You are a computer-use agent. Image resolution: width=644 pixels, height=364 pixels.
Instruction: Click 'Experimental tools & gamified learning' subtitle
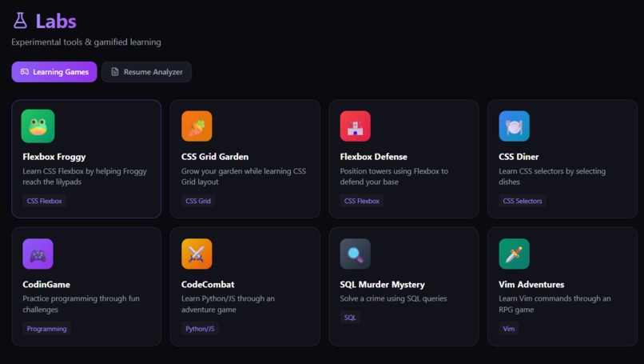pyautogui.click(x=86, y=42)
